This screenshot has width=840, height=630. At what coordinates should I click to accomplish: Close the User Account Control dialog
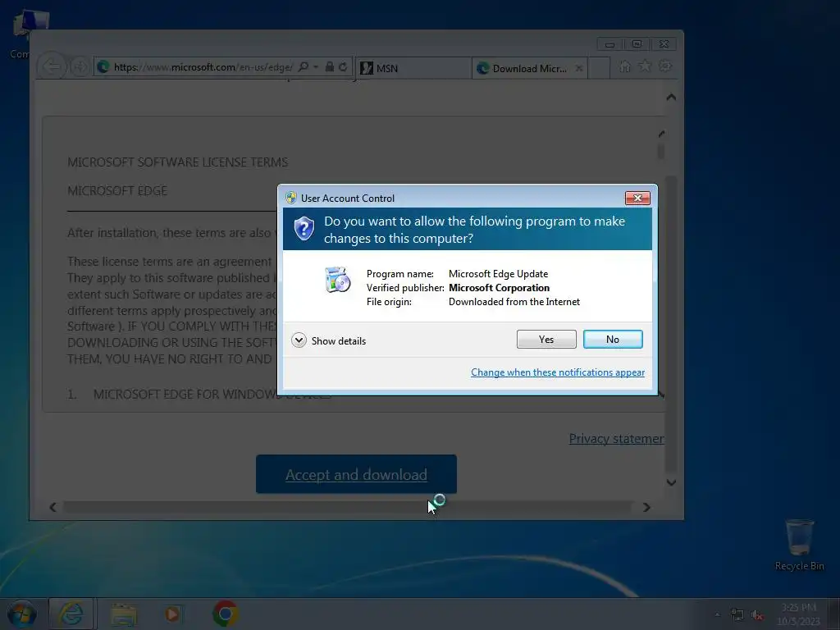click(637, 198)
